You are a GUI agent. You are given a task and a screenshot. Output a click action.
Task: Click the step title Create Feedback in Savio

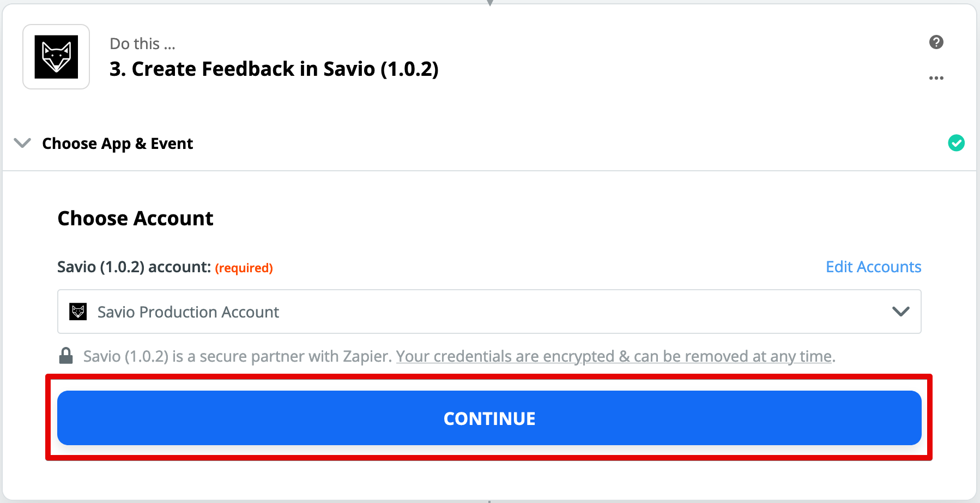(274, 69)
